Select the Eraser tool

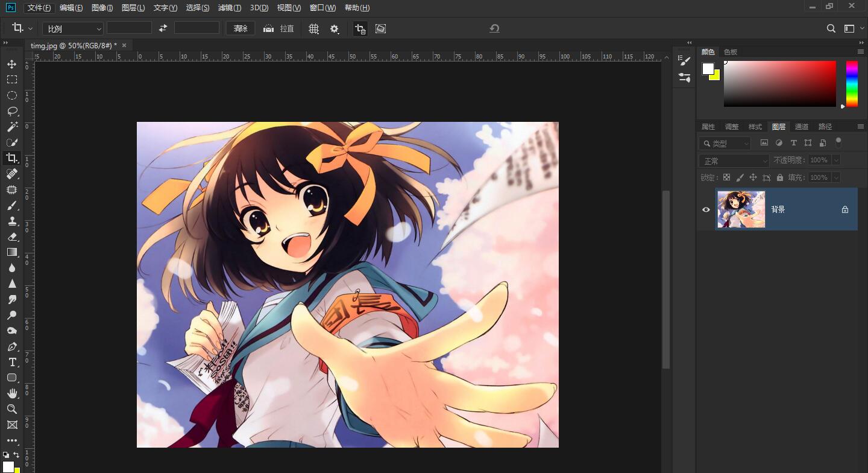pos(11,237)
